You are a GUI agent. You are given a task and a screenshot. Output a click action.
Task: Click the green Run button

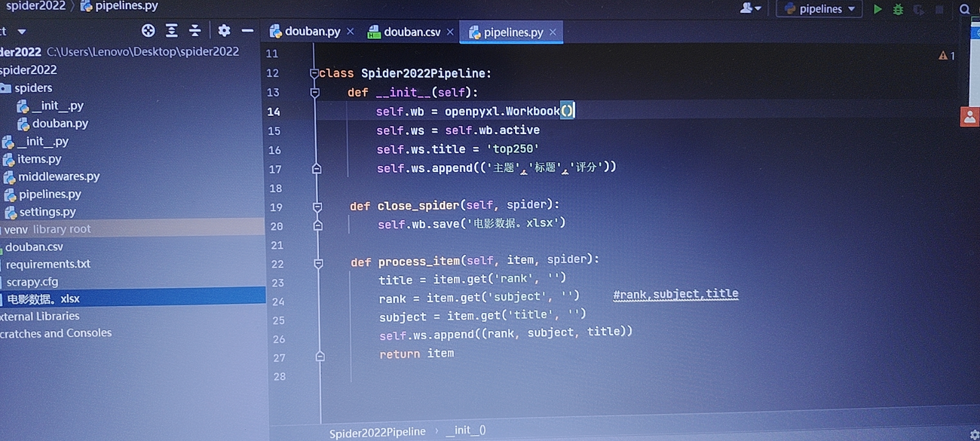(x=878, y=9)
